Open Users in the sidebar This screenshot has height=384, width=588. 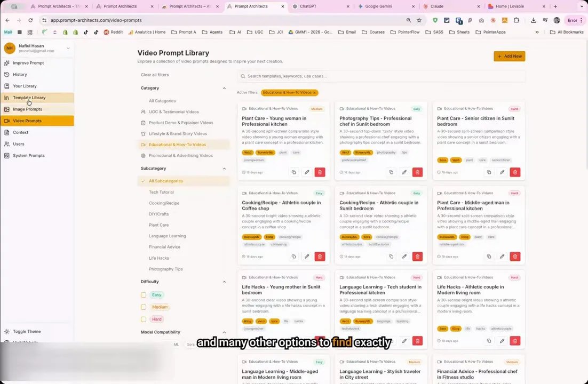point(37,144)
